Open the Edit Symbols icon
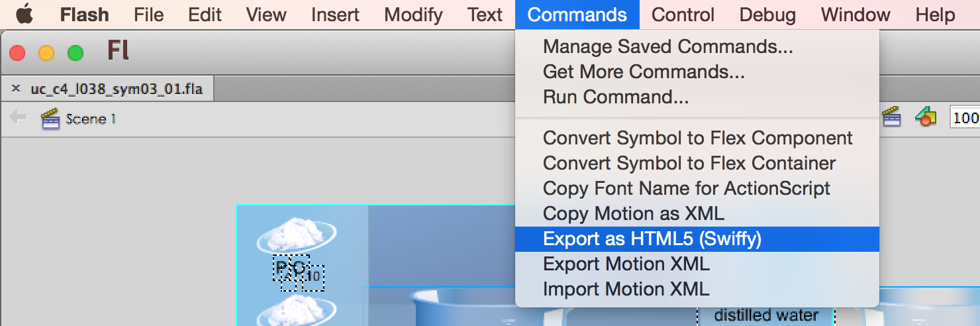Image resolution: width=980 pixels, height=326 pixels. [x=926, y=117]
